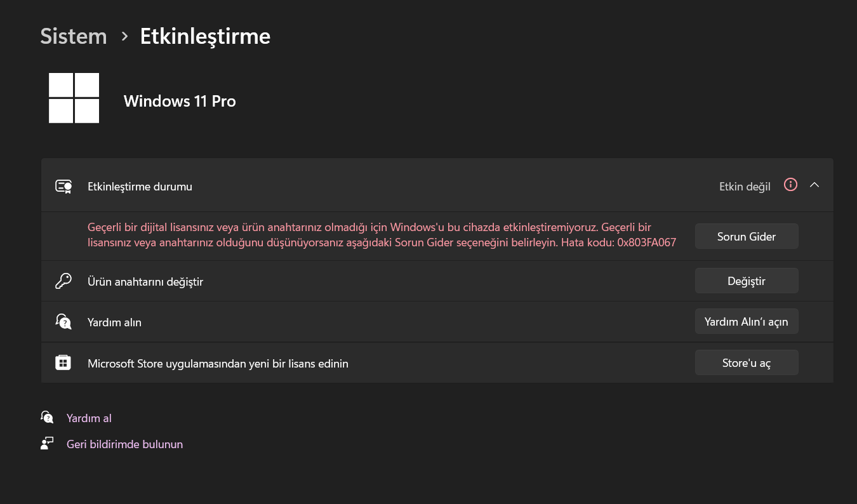The image size is (857, 504).
Task: Click the Windows 11 Pro edition label
Action: click(x=180, y=102)
